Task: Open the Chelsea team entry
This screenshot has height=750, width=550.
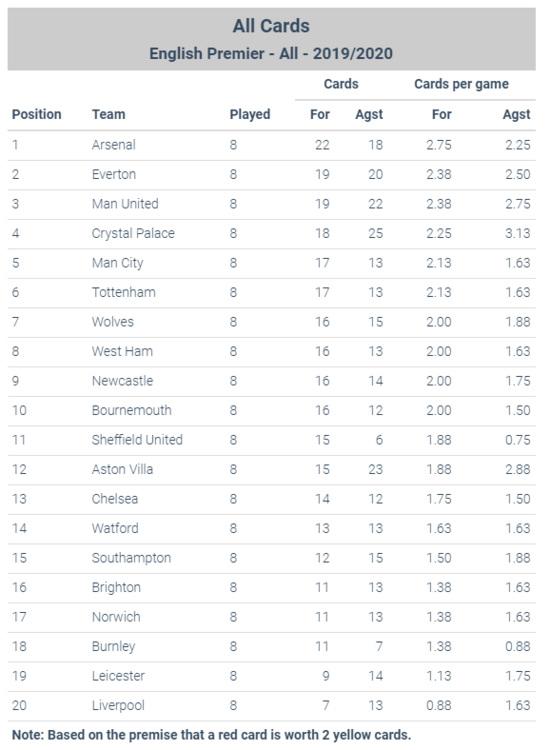Action: [115, 499]
